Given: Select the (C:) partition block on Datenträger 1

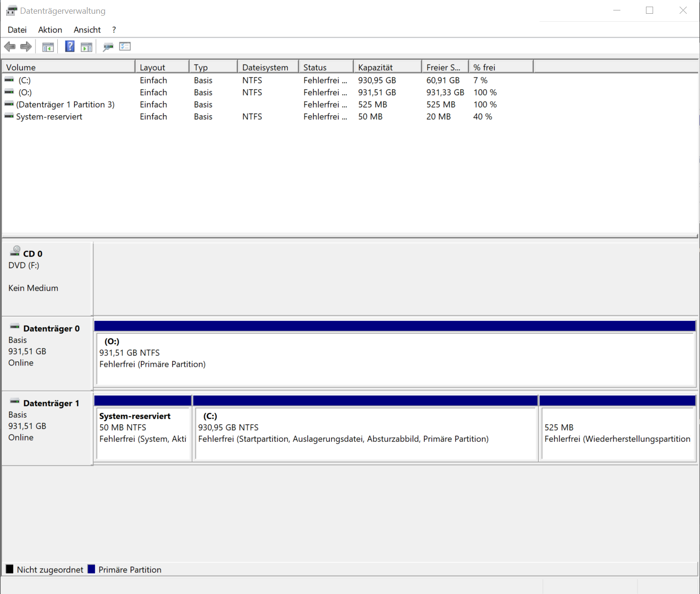Looking at the screenshot, I should click(365, 428).
